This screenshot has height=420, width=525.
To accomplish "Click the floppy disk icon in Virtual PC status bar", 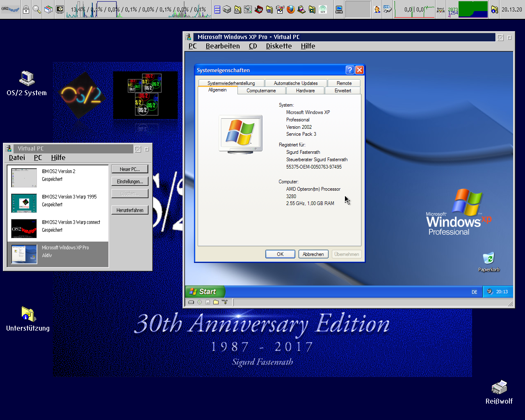I will click(208, 302).
